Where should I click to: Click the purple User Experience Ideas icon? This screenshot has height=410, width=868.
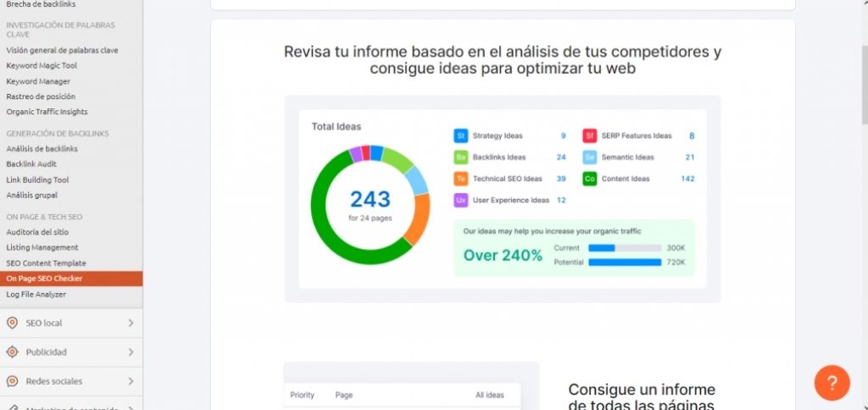[460, 200]
